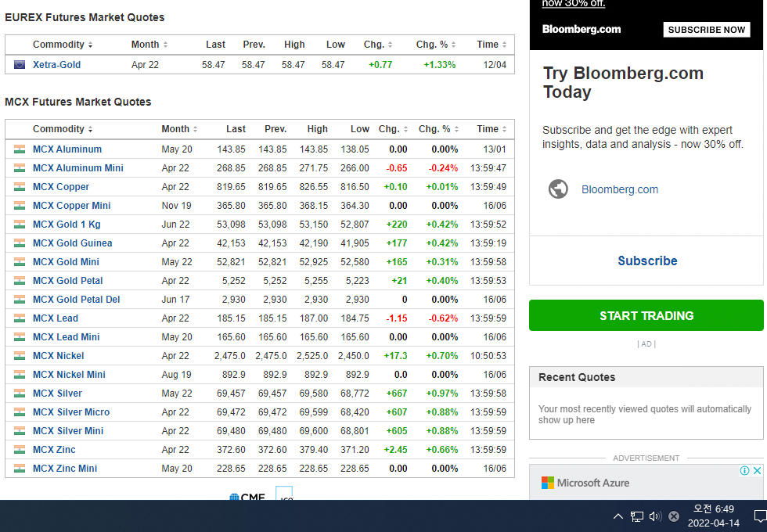Viewport: 767px width, 532px height.
Task: Open the MCX Silver Mini link
Action: 68,431
